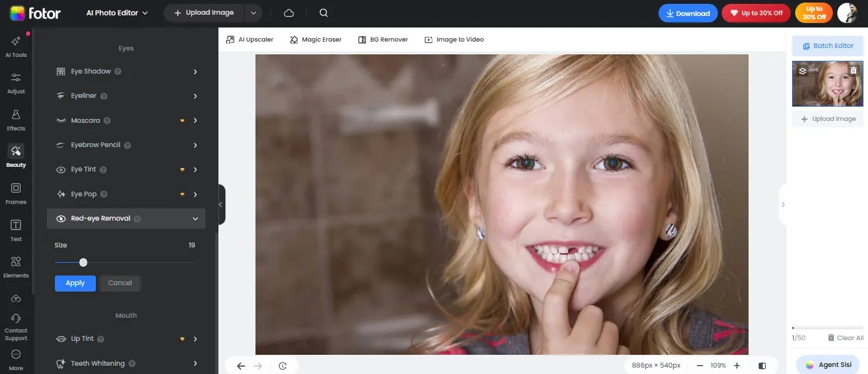Click help icon beside Eye Shadow

118,72
